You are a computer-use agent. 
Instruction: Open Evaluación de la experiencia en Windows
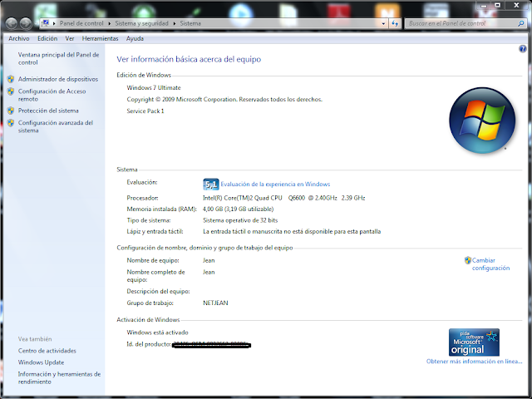(x=275, y=185)
